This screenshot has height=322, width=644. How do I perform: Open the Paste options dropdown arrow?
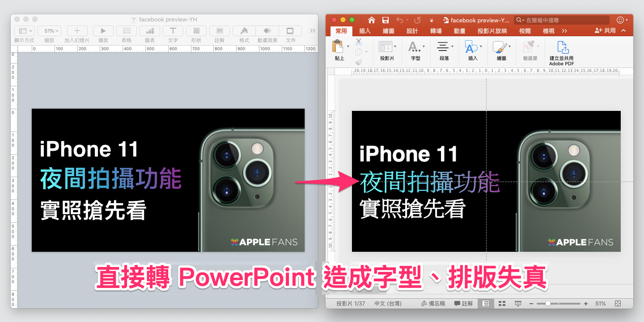pos(348,46)
